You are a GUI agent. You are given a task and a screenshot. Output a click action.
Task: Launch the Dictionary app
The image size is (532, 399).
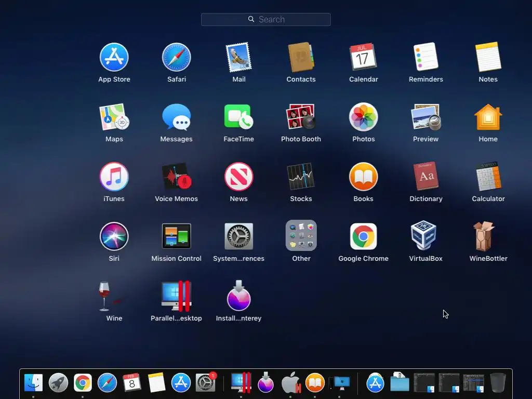[x=426, y=177]
